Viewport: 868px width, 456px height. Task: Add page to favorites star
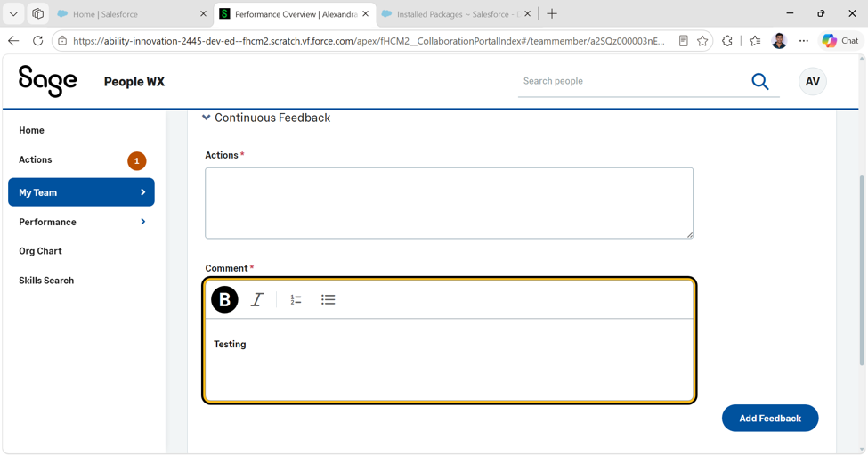click(x=702, y=41)
